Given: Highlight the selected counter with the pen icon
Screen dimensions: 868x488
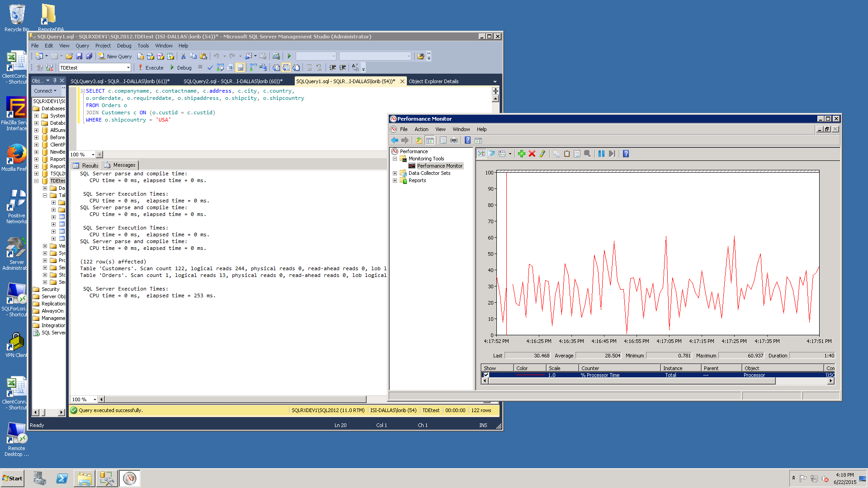Looking at the screenshot, I should pyautogui.click(x=542, y=154).
